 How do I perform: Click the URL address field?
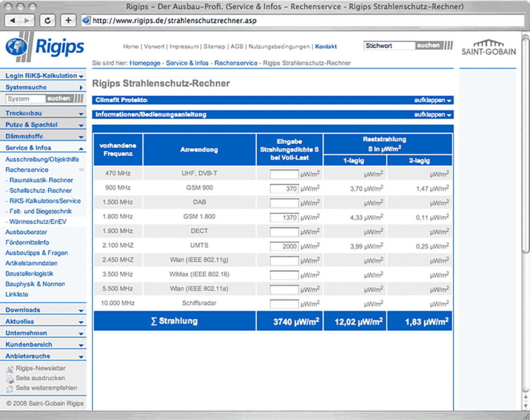click(303, 20)
